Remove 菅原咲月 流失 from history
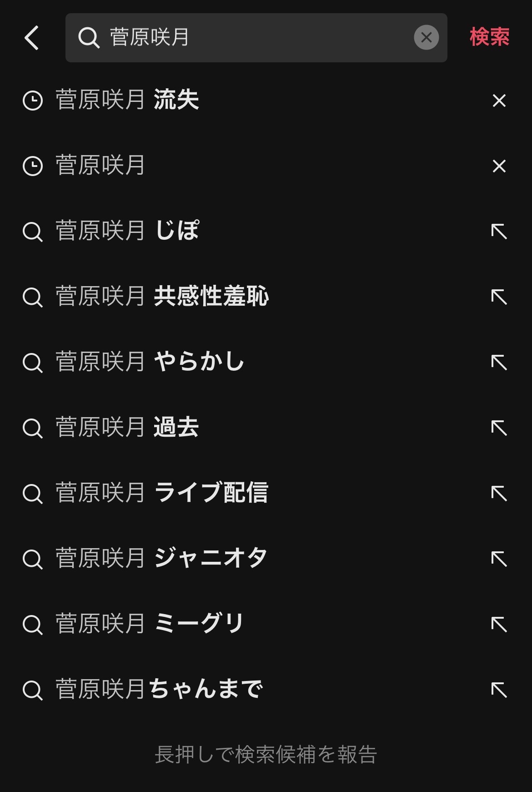532x792 pixels. pos(499,101)
